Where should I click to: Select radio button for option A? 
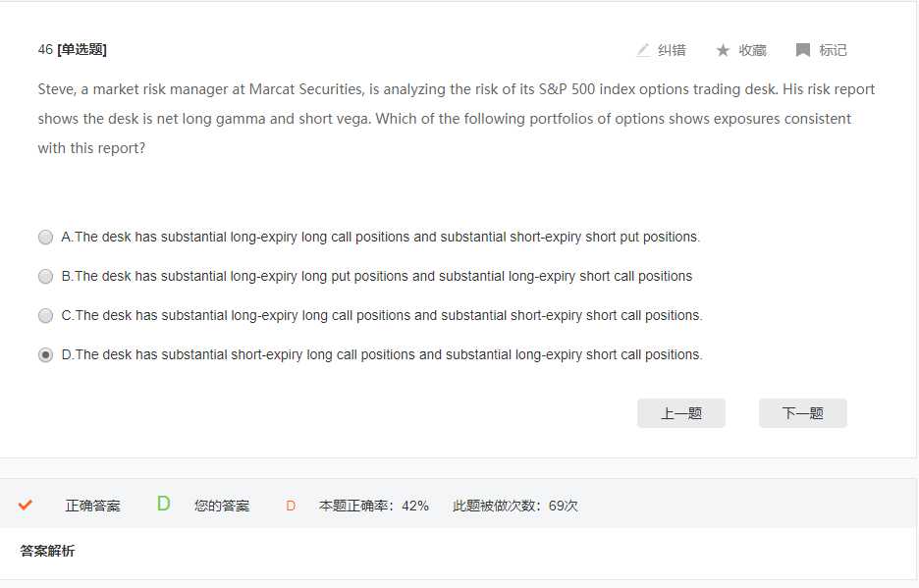(46, 237)
